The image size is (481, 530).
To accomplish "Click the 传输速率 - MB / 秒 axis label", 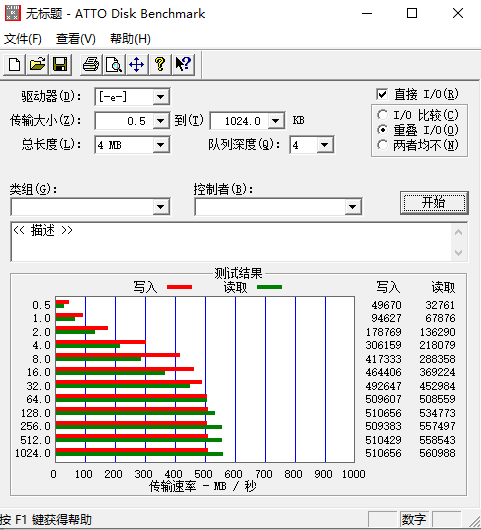I will point(203,486).
